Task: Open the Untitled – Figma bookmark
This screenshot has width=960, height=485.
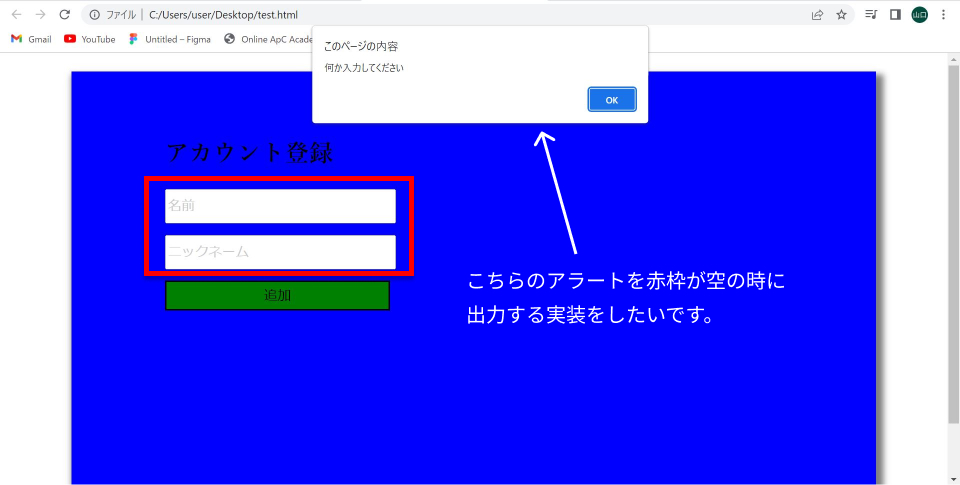Action: click(x=170, y=39)
